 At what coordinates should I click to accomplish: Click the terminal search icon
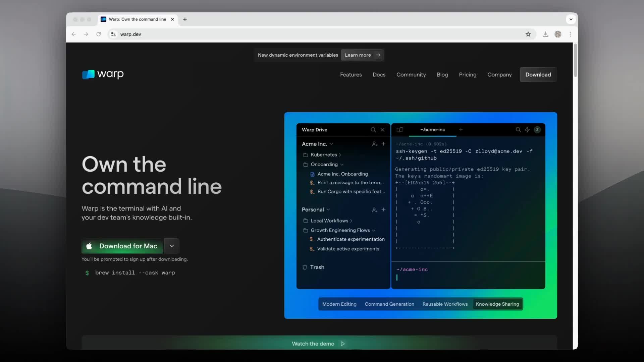tap(518, 129)
